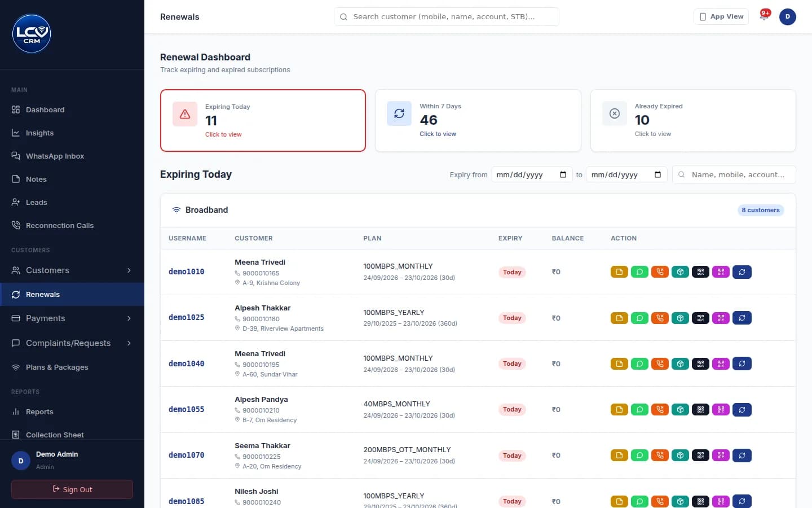View the Already Expired card

(x=693, y=120)
